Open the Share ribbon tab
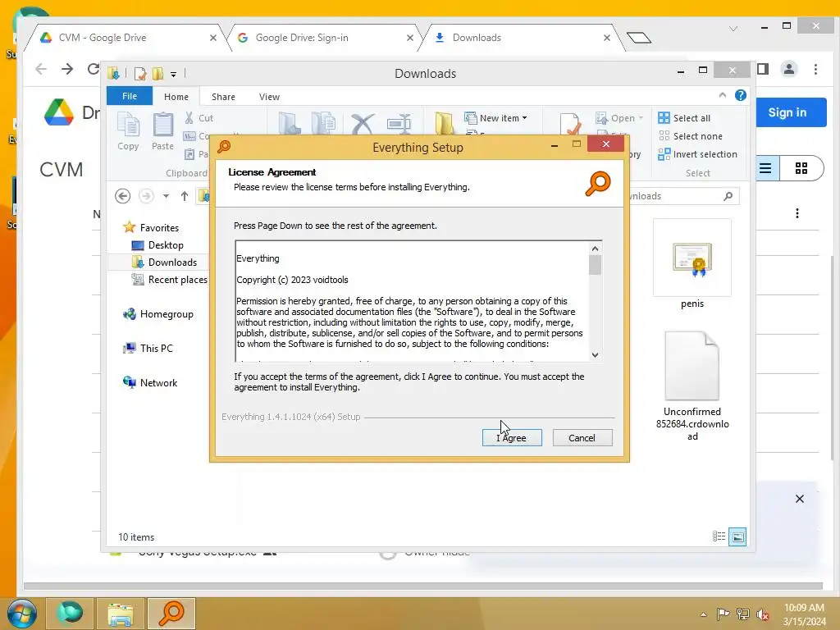840x630 pixels. pyautogui.click(x=223, y=97)
